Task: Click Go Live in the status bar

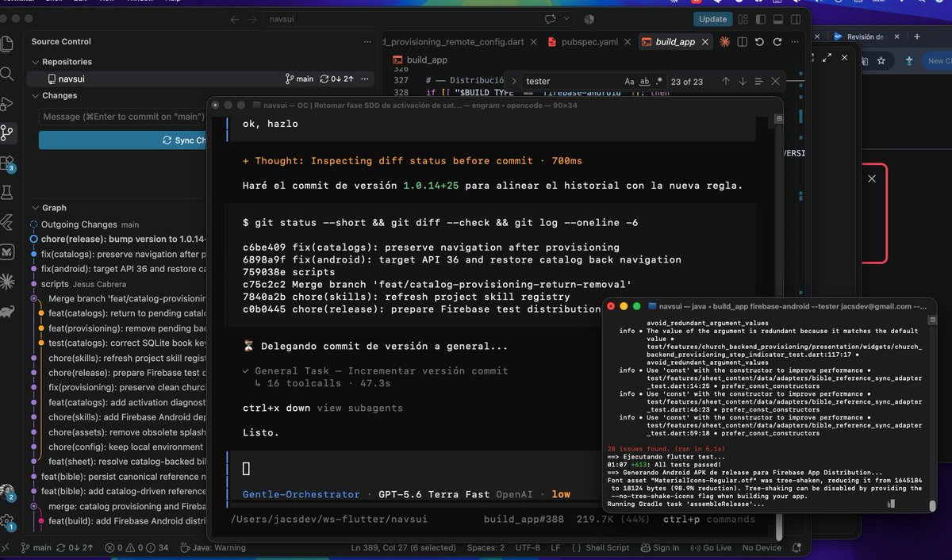Action: point(712,547)
